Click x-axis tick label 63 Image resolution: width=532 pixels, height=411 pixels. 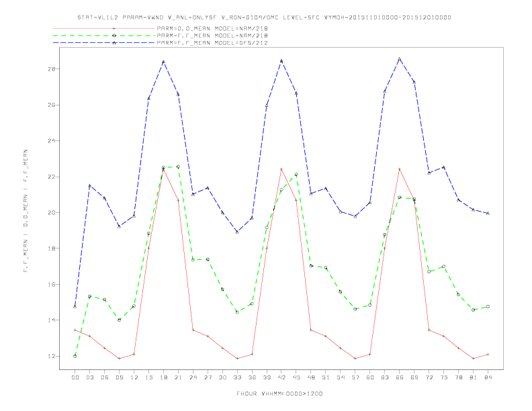point(385,377)
